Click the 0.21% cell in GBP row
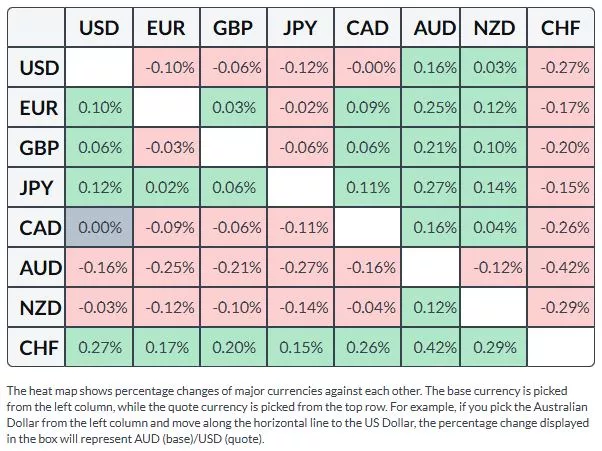 (434, 148)
